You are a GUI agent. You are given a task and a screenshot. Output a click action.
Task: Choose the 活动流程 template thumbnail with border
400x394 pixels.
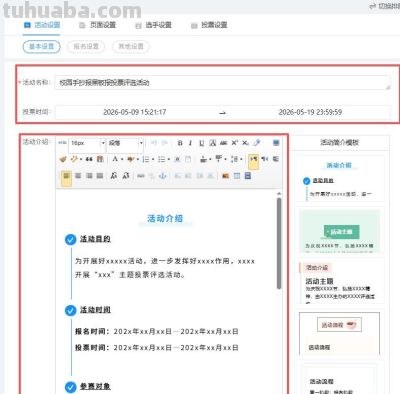[x=339, y=333]
